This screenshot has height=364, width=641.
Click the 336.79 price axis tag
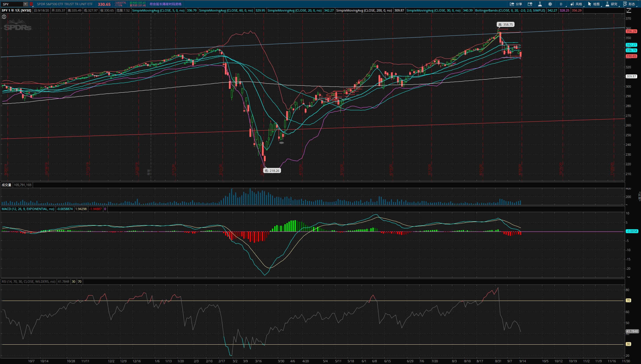[631, 50]
